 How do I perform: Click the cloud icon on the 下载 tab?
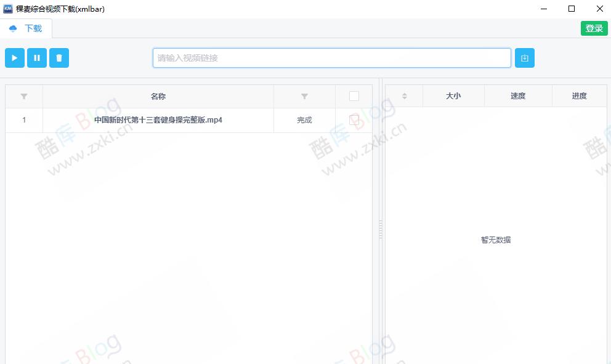(12, 28)
